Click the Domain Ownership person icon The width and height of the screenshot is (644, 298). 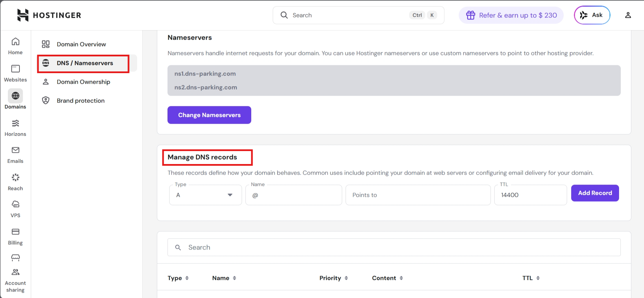coord(46,82)
